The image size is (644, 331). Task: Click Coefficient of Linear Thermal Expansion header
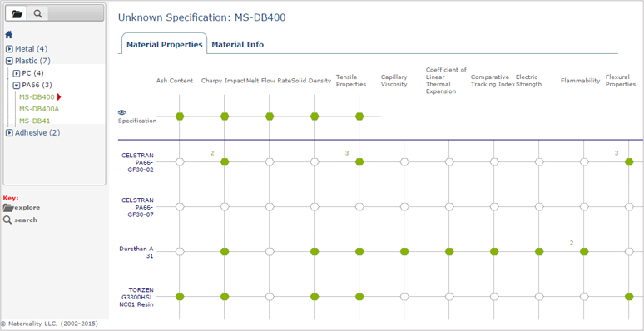pyautogui.click(x=446, y=81)
